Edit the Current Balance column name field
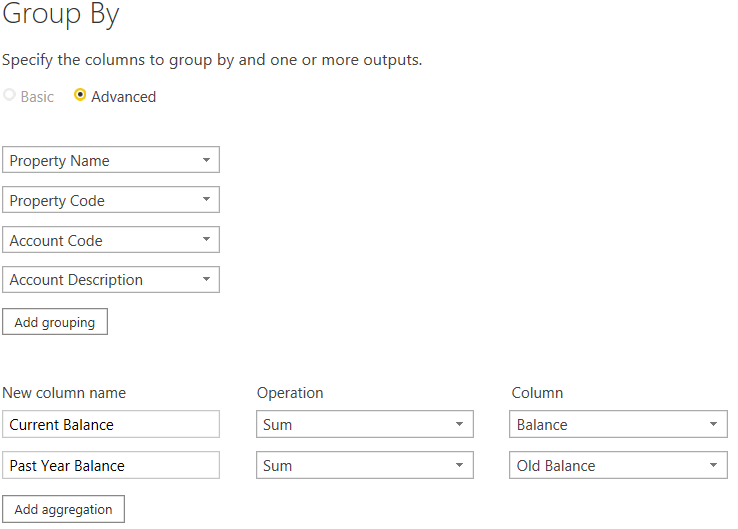The image size is (738, 529). [x=111, y=425]
